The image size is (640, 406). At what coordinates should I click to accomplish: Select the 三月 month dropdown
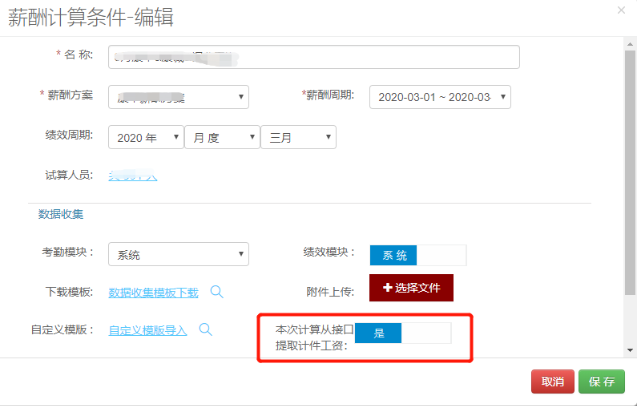click(x=298, y=137)
